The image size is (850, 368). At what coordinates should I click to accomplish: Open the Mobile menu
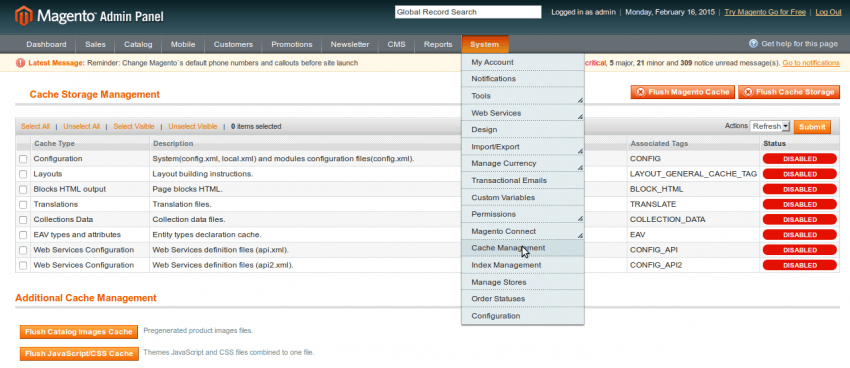183,44
